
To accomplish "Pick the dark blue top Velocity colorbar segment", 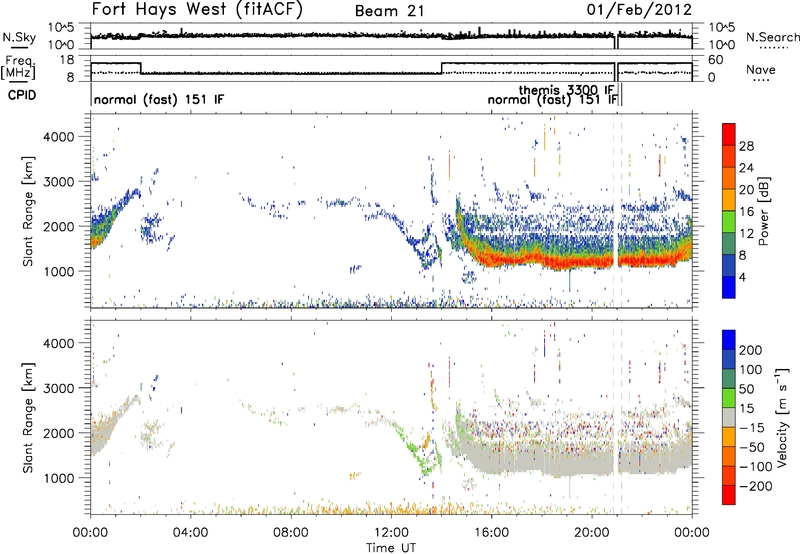I will [729, 340].
